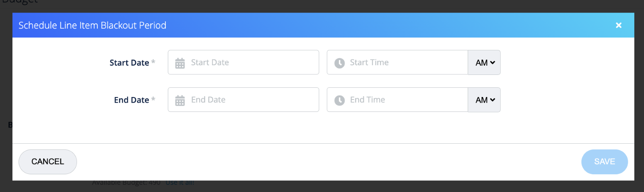Click the End Time clock icon
644x192 pixels.
tap(340, 100)
